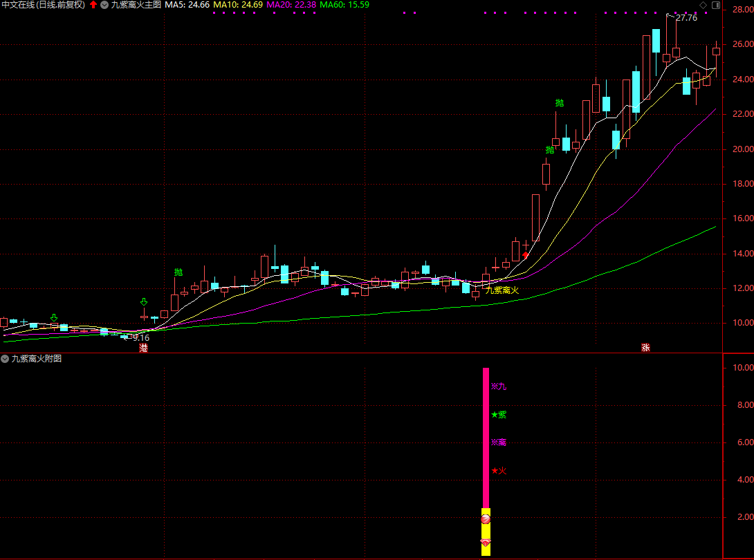The image size is (754, 560).
Task: Click the diamond icon at the chart's top-right
Action: (703, 5)
